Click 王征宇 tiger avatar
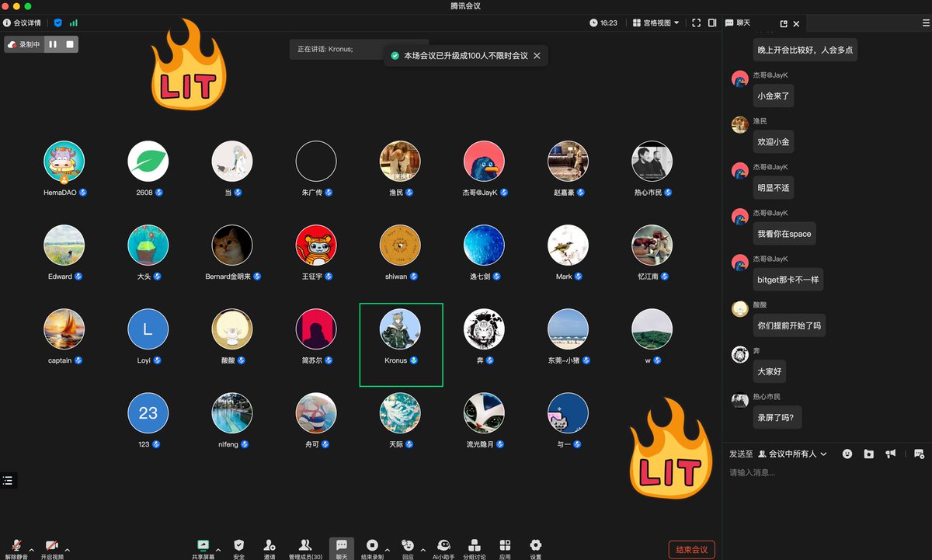 coord(316,245)
